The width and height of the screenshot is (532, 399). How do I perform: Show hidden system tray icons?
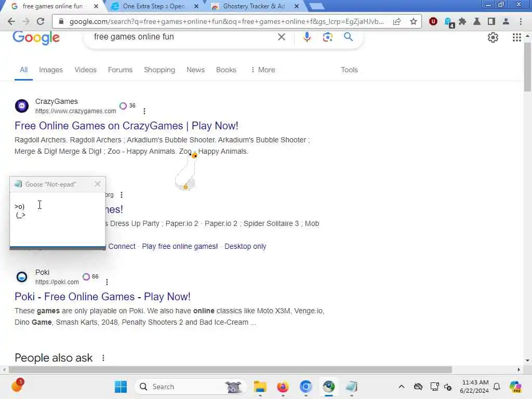(x=402, y=387)
